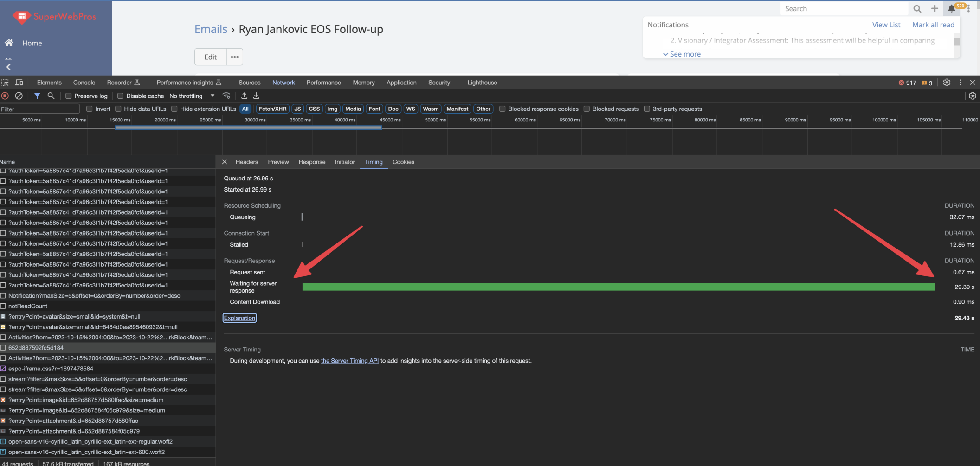Open the more actions menu beside Edit
Viewport: 980px width, 466px height.
(x=235, y=57)
